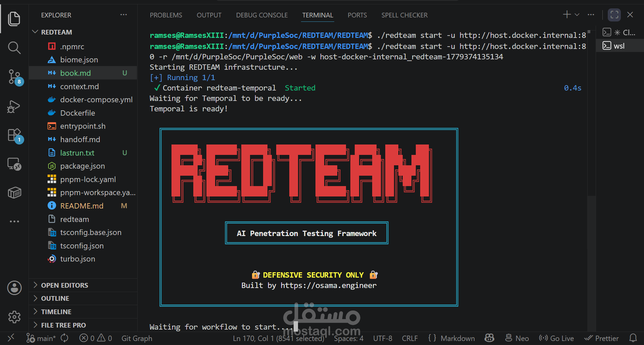
Task: Open tsconfig.base.json file
Action: click(83, 232)
